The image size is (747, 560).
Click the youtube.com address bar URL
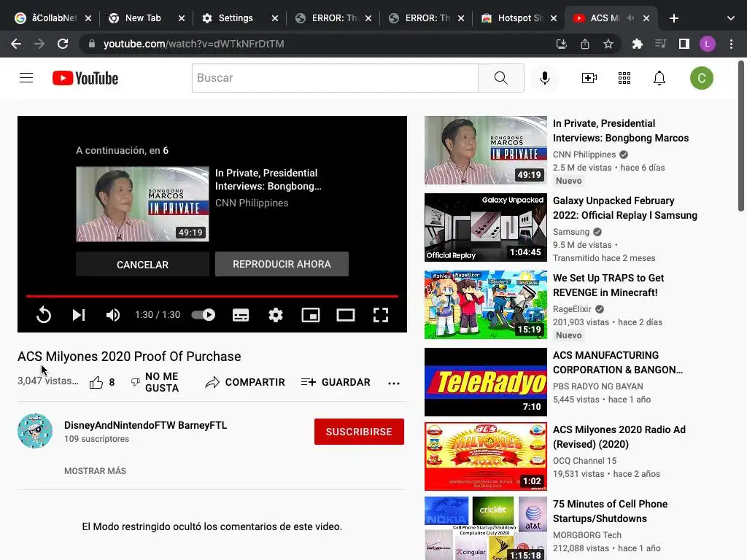coord(193,44)
